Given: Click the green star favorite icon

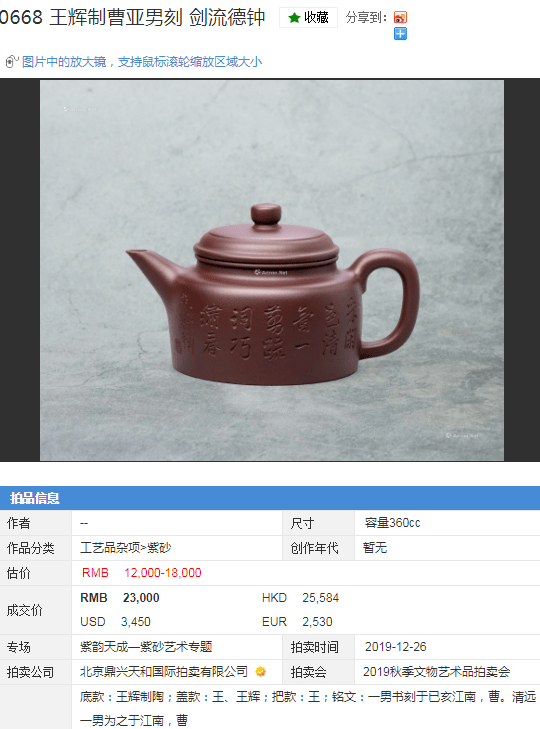Looking at the screenshot, I should (294, 18).
